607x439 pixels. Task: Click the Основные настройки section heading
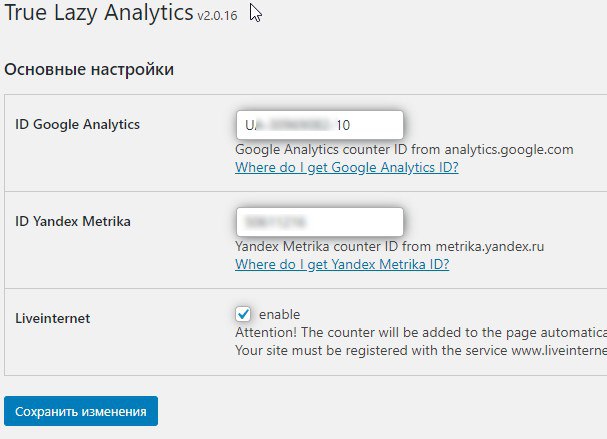pos(89,69)
